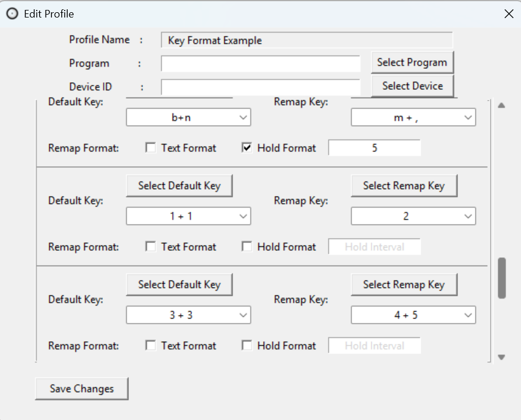521x420 pixels.
Task: Click Hold Interval field in '1 + 1' row
Action: pos(375,247)
